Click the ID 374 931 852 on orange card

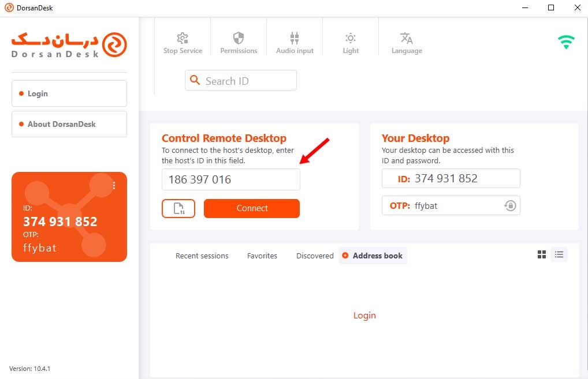point(60,222)
